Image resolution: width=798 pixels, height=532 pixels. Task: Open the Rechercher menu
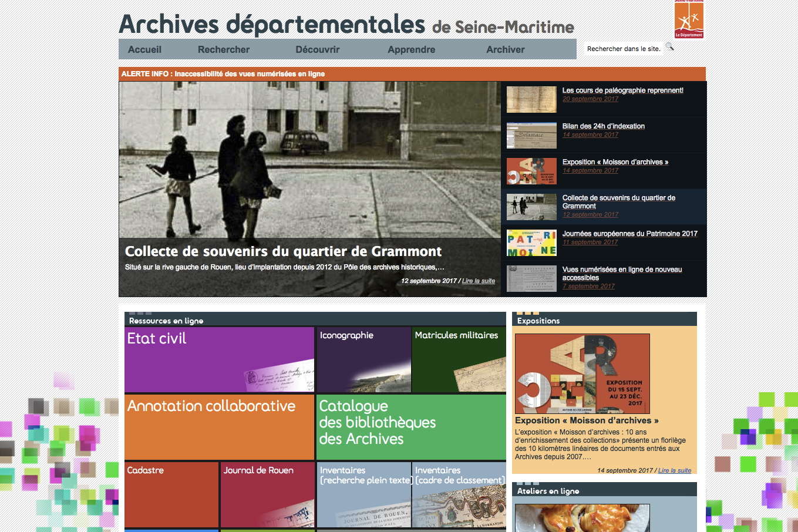pyautogui.click(x=224, y=50)
